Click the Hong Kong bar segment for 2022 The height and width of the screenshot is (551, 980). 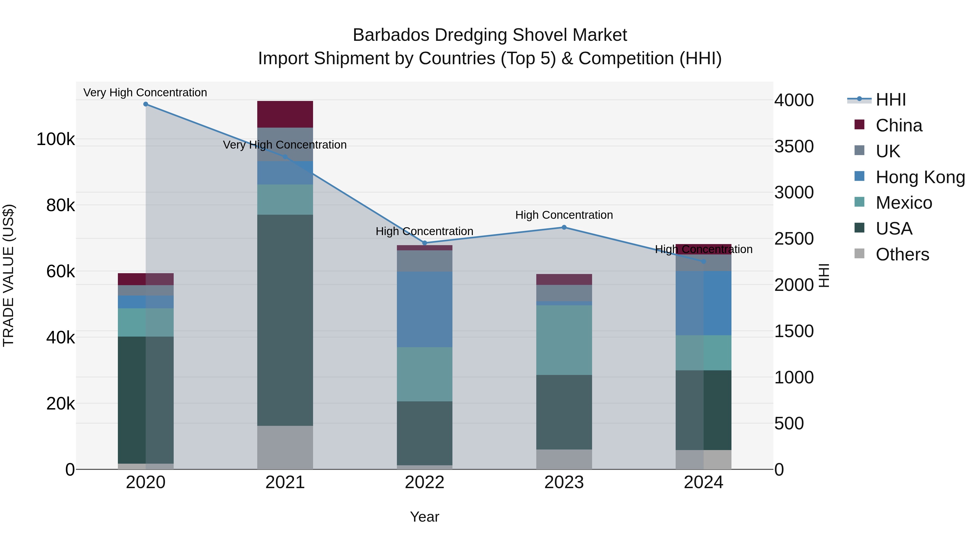[x=425, y=310]
